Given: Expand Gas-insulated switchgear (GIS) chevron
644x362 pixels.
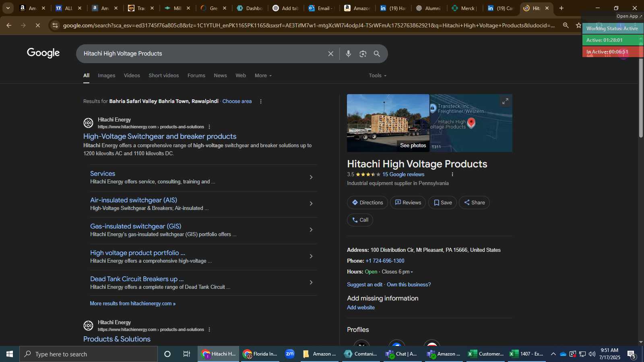Looking at the screenshot, I should 311,230.
